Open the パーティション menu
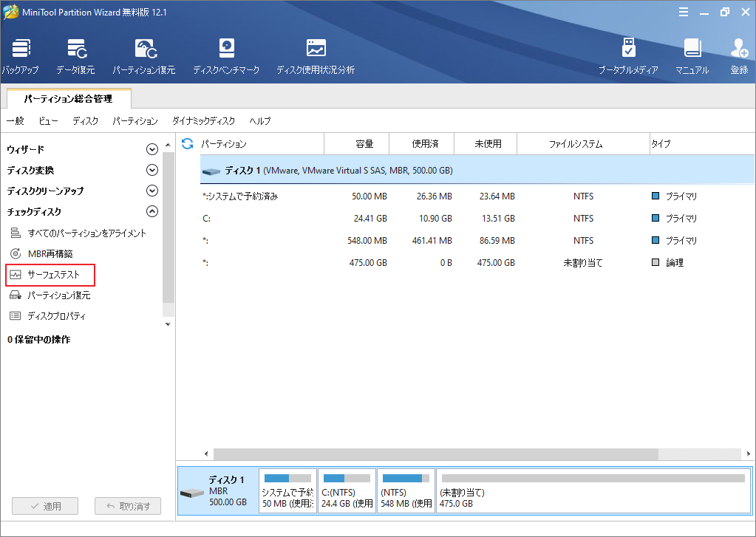 (x=135, y=120)
